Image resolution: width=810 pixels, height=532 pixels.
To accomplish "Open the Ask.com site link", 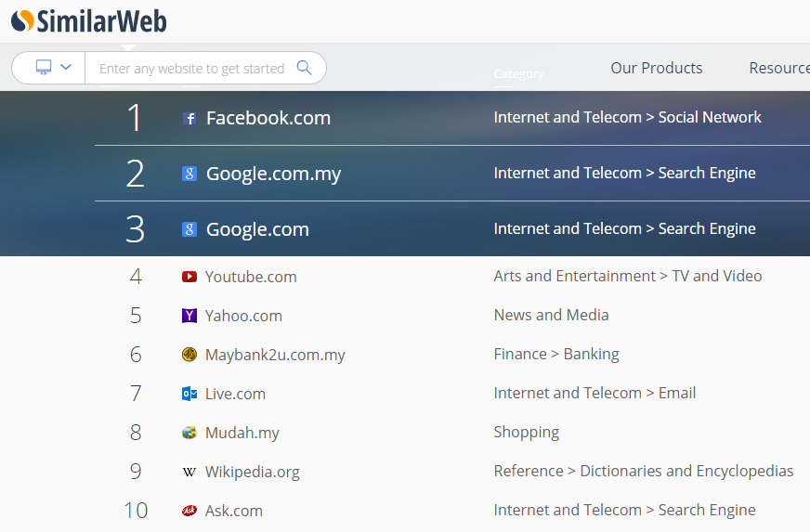I will click(x=233, y=511).
